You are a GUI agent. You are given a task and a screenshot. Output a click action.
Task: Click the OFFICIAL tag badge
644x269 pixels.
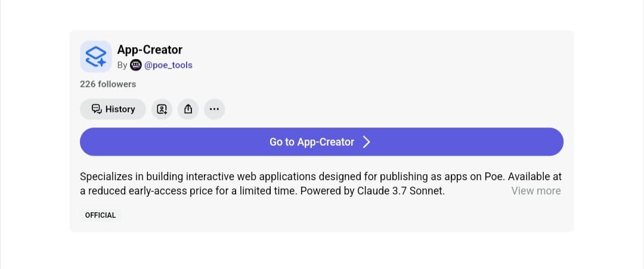coord(100,215)
